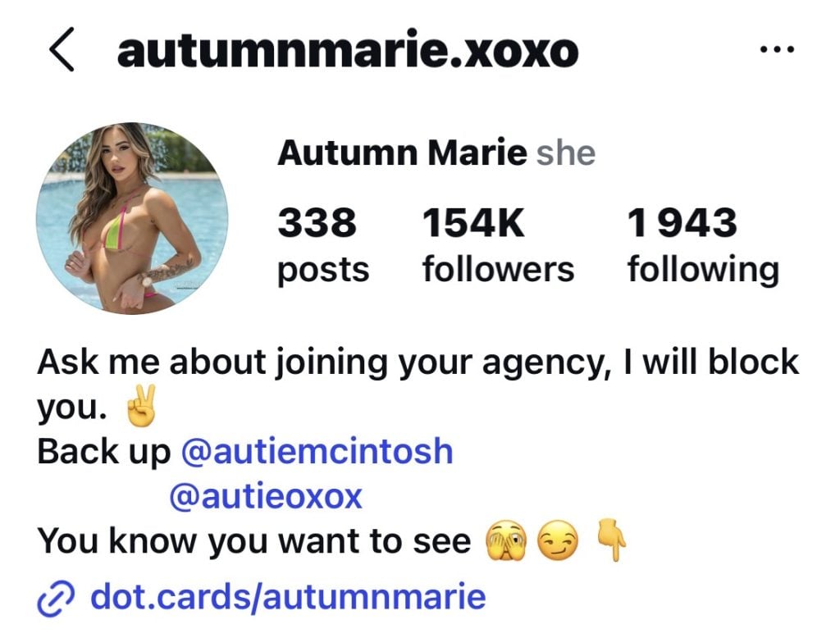
Task: Visit the dot.cards/autumnmarie link
Action: tap(288, 597)
